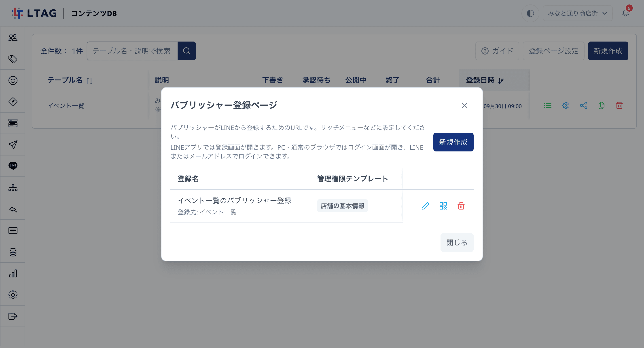Image resolution: width=644 pixels, height=348 pixels.
Task: Click the top-right 新規作成 page button
Action: pos(608,51)
